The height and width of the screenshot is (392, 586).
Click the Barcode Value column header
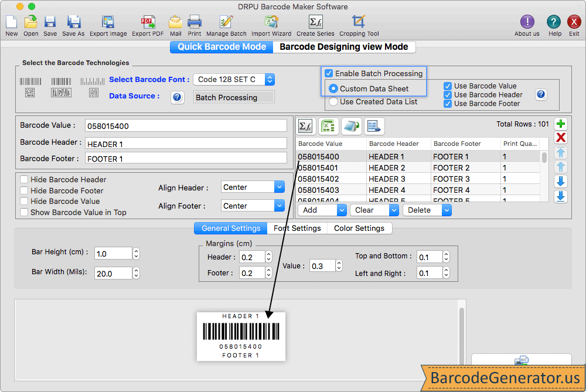pyautogui.click(x=331, y=144)
